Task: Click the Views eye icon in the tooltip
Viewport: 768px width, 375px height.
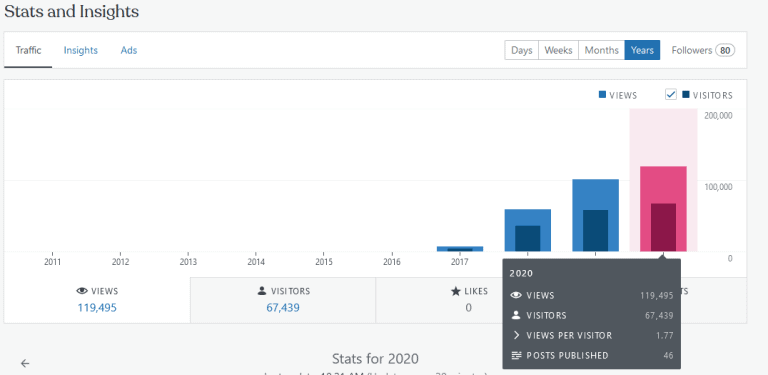Action: tap(516, 295)
